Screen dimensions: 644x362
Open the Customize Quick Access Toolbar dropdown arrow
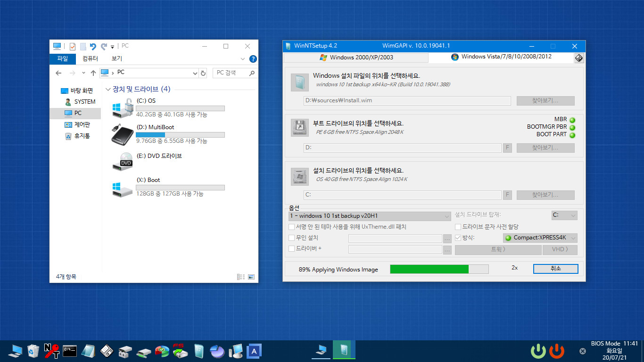pos(112,47)
